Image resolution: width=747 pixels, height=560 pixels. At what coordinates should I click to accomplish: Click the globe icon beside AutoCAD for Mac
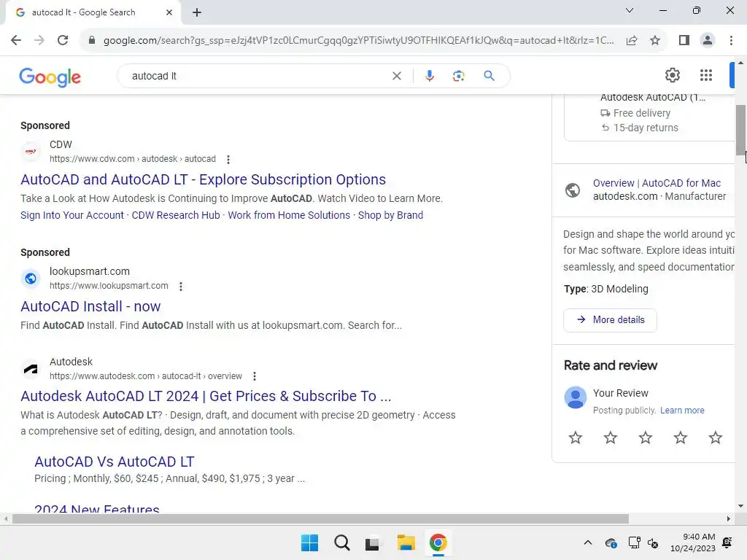tap(573, 190)
